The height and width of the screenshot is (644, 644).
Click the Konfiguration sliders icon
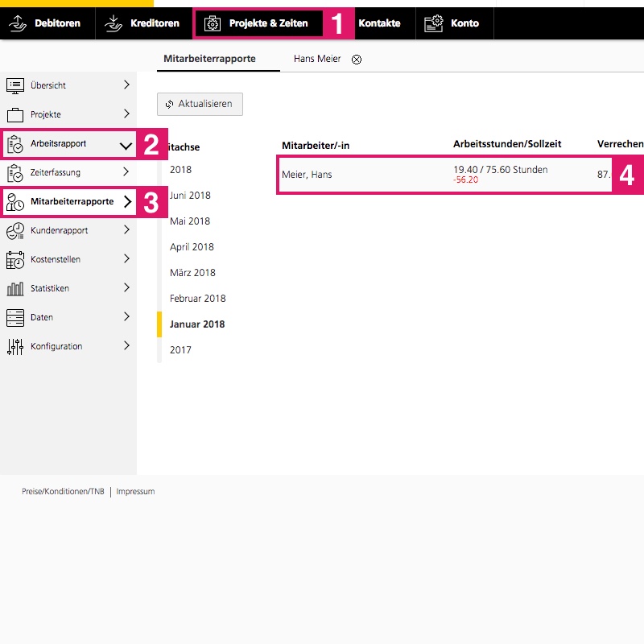15,346
